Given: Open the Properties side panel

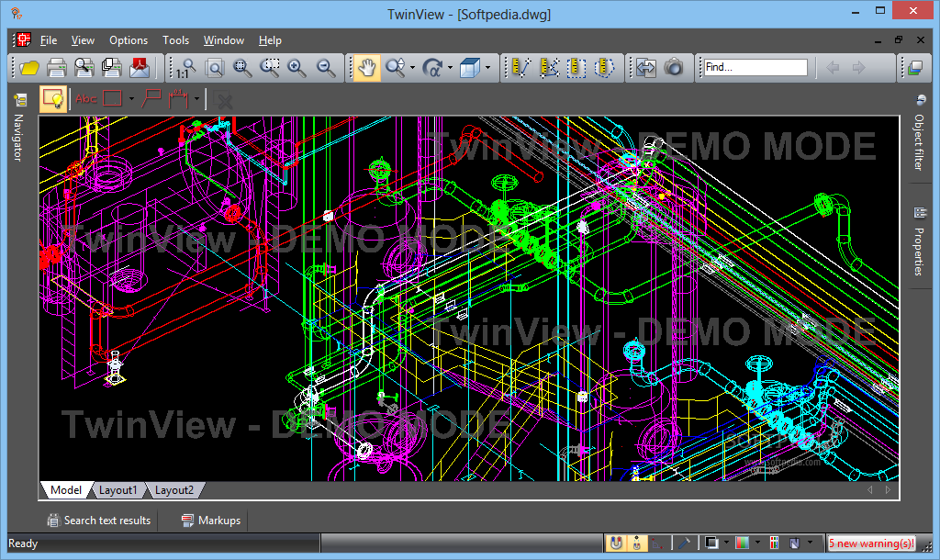Looking at the screenshot, I should click(x=919, y=252).
